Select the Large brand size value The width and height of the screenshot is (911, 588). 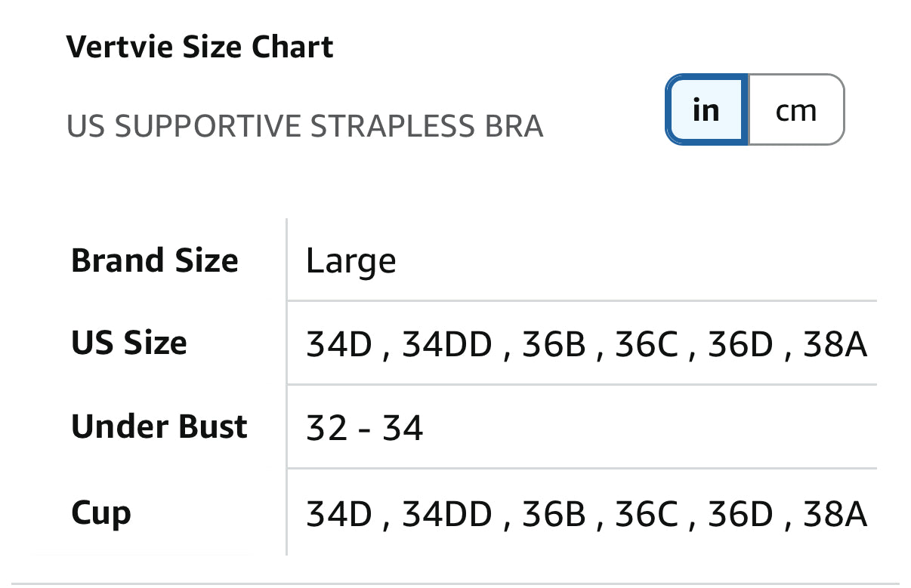[351, 262]
